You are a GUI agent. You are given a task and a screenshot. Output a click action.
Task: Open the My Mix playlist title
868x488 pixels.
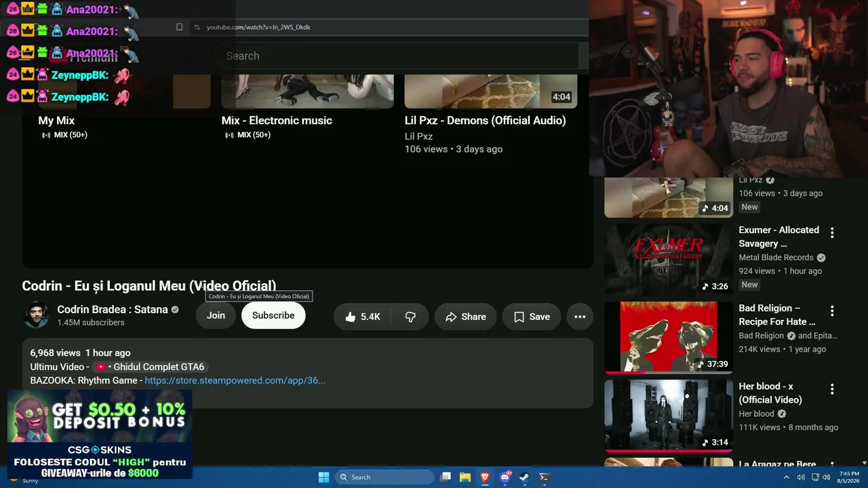tap(56, 121)
